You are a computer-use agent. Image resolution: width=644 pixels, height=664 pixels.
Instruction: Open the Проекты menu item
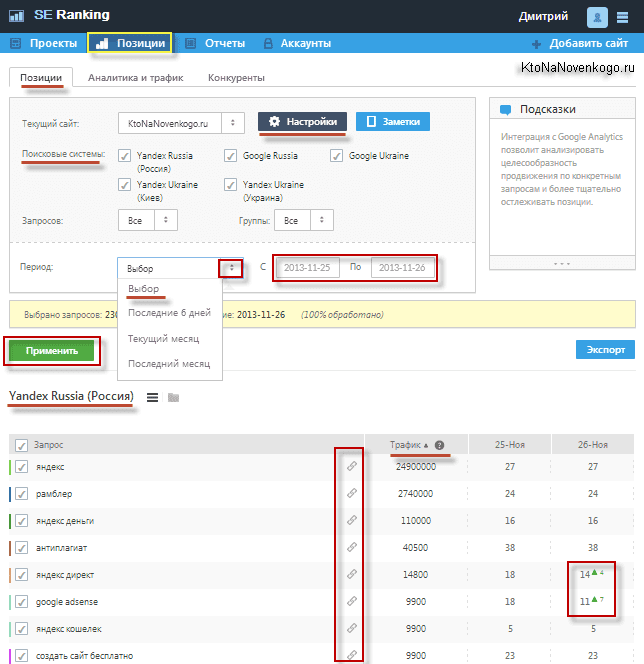click(x=44, y=43)
